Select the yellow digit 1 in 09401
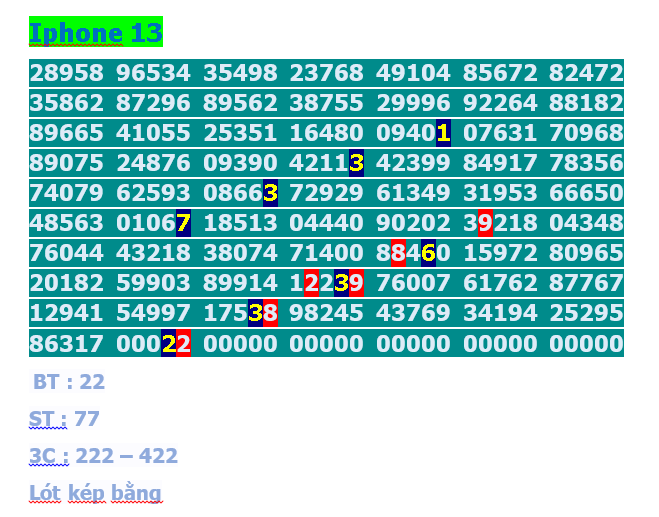 pyautogui.click(x=443, y=133)
